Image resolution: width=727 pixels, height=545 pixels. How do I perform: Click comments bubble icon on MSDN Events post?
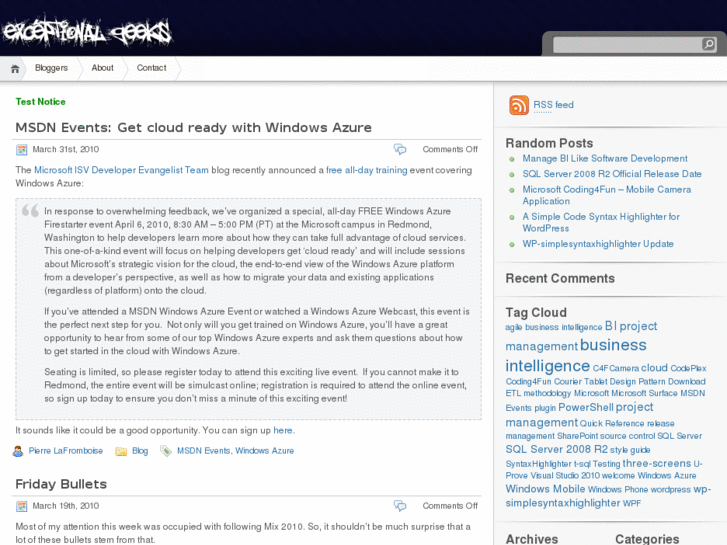400,149
